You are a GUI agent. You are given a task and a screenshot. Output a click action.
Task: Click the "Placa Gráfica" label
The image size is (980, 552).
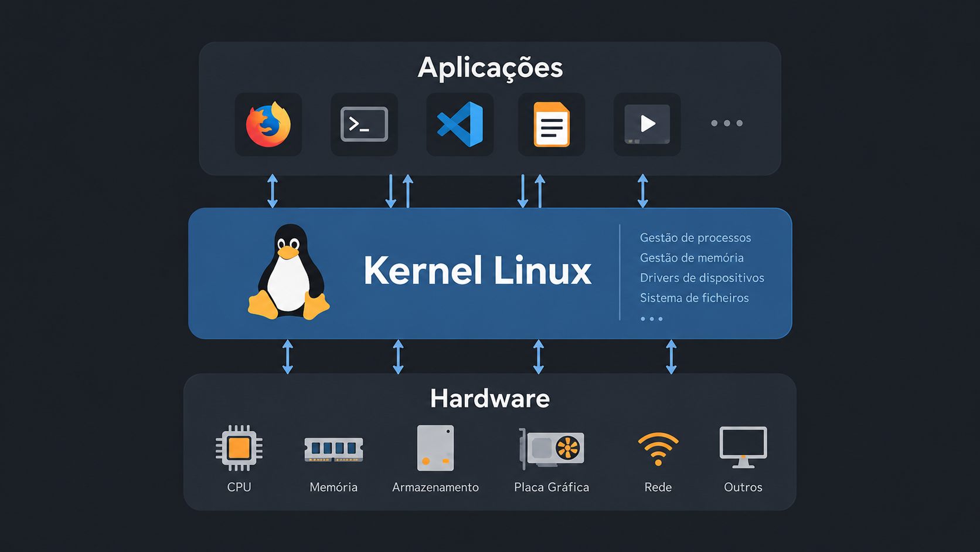click(x=552, y=487)
